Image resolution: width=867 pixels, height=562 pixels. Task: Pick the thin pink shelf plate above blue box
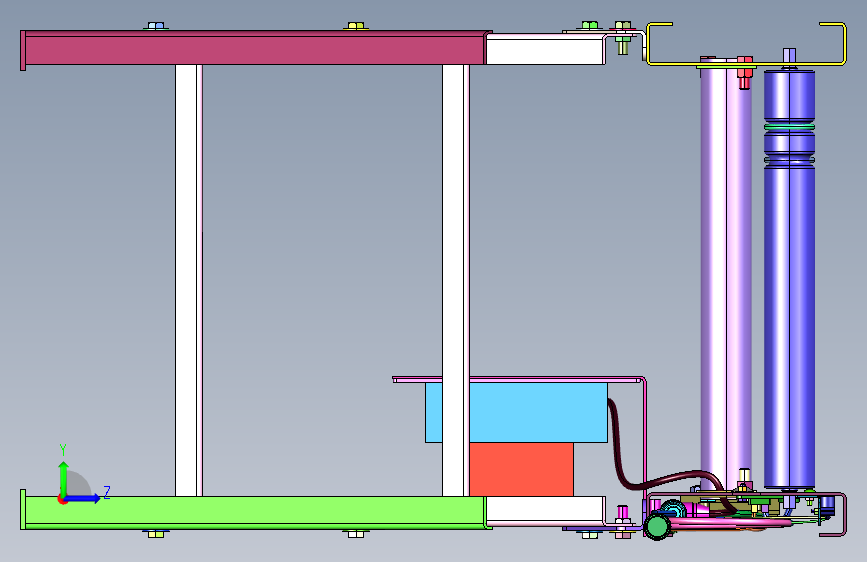[x=518, y=379]
